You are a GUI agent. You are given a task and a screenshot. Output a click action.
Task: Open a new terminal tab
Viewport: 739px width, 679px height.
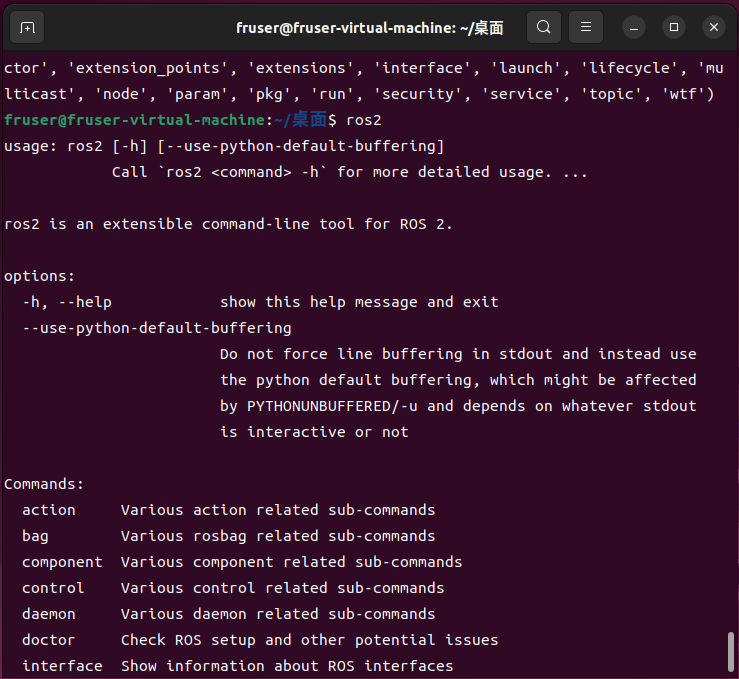pos(27,28)
